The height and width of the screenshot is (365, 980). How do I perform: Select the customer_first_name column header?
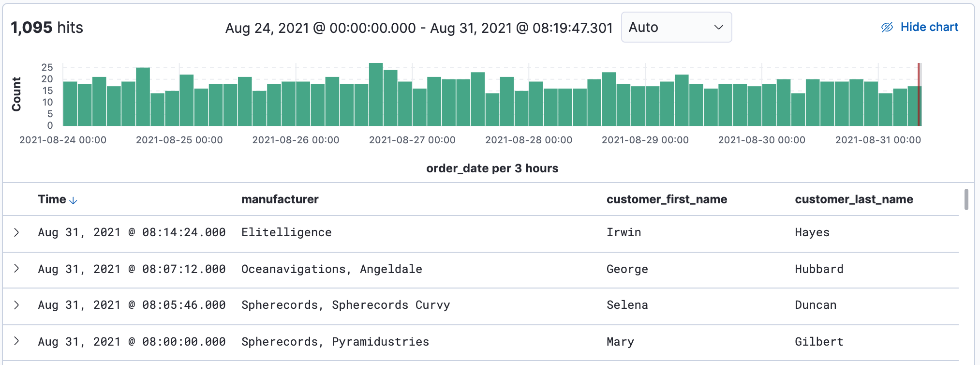(667, 199)
